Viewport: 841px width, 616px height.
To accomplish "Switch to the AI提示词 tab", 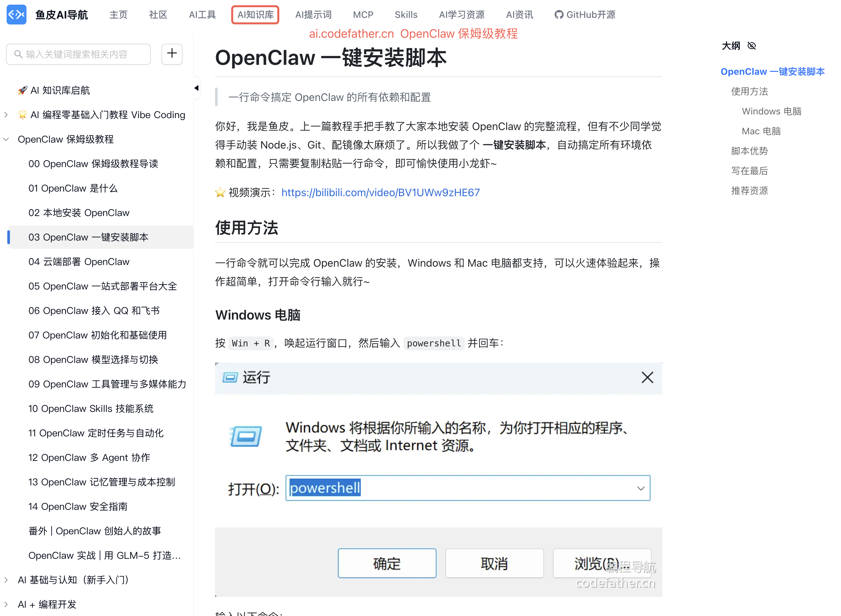I will [x=313, y=15].
